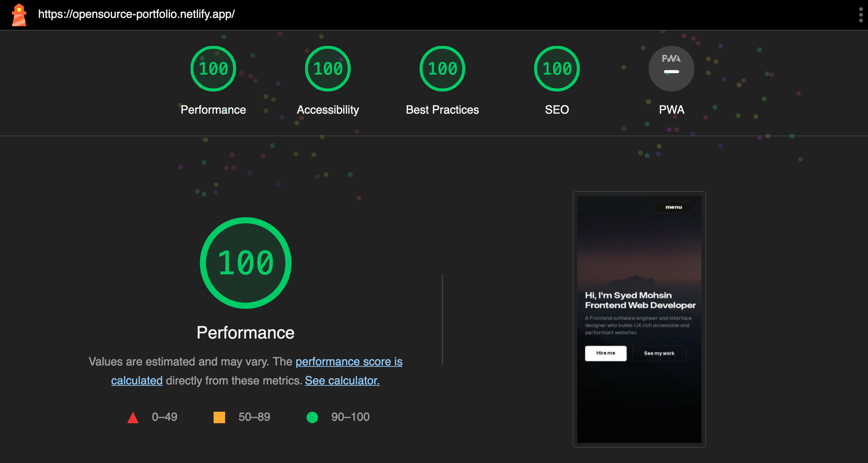Click the Lighthouse logo icon

coord(19,15)
